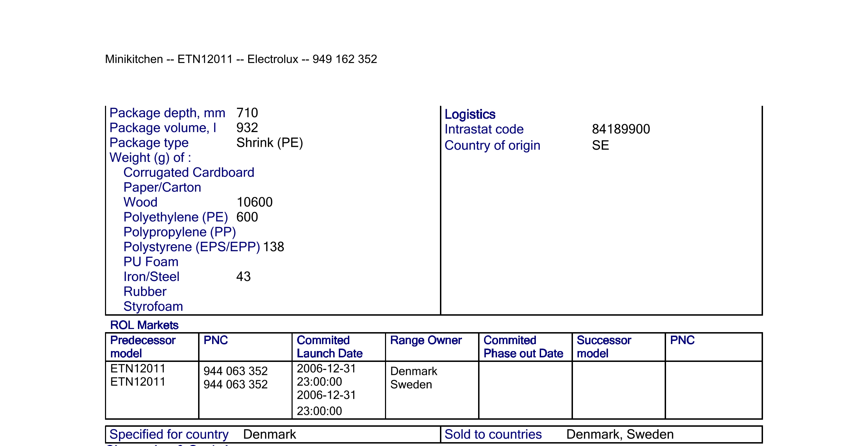868x446 pixels.
Task: Click the Commited Launch Date column header
Action: (x=329, y=347)
